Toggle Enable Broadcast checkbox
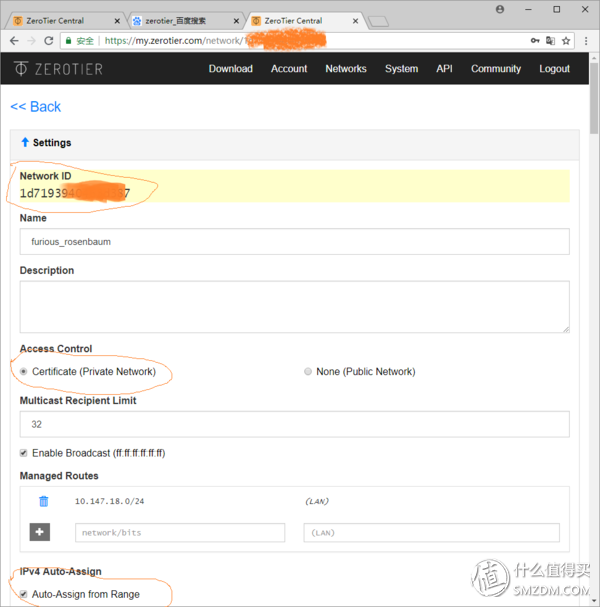 pos(24,453)
